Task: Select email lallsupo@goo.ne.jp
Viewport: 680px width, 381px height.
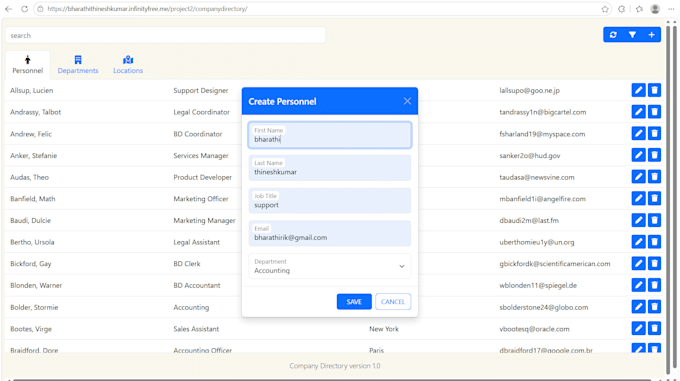Action: [x=530, y=90]
